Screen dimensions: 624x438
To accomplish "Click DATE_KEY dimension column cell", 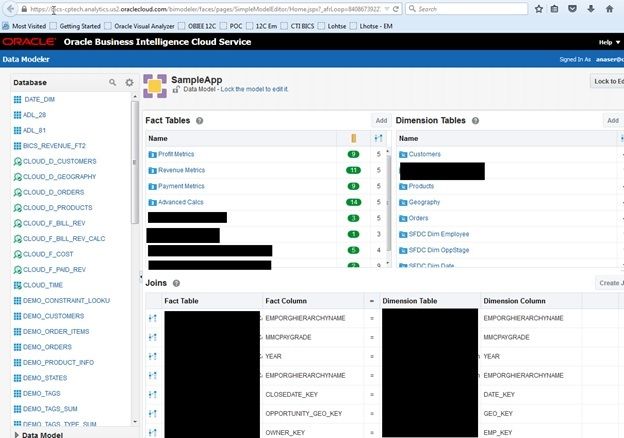I will tap(499, 395).
